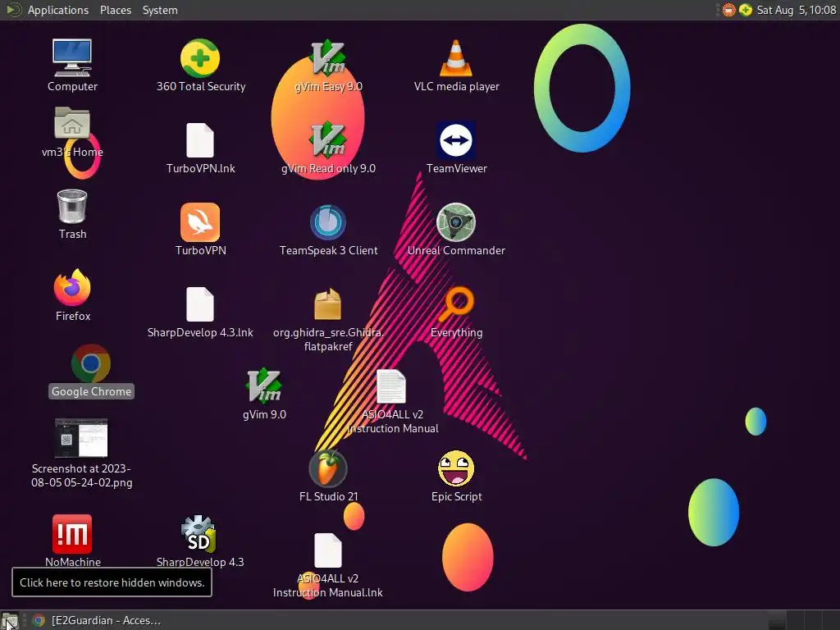Screen dimensions: 840x630
Task: Click the 'SharpDevelop 4.3.lnk' label text
Action: tap(200, 333)
